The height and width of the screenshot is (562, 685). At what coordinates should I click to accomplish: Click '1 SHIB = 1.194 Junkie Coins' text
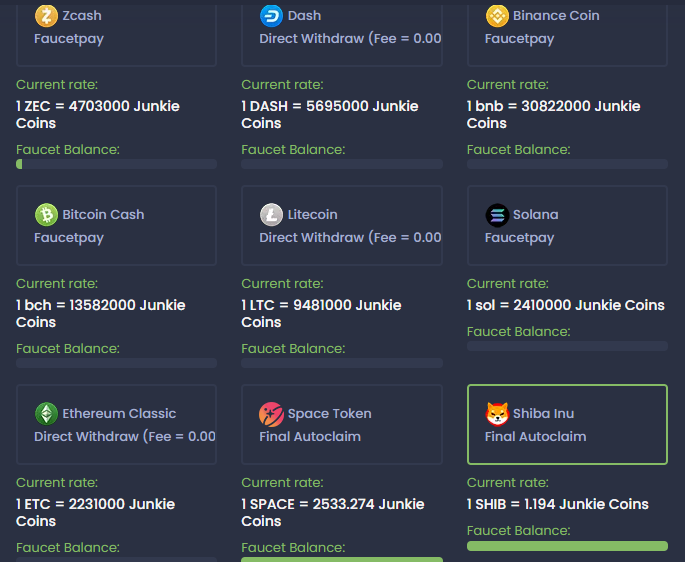coord(558,504)
